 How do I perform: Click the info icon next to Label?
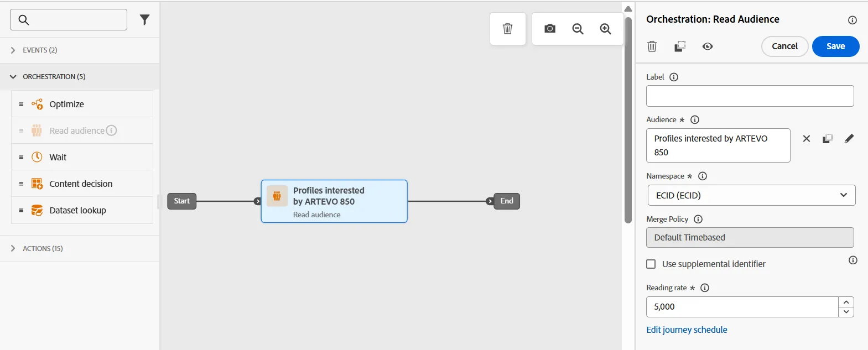[674, 77]
